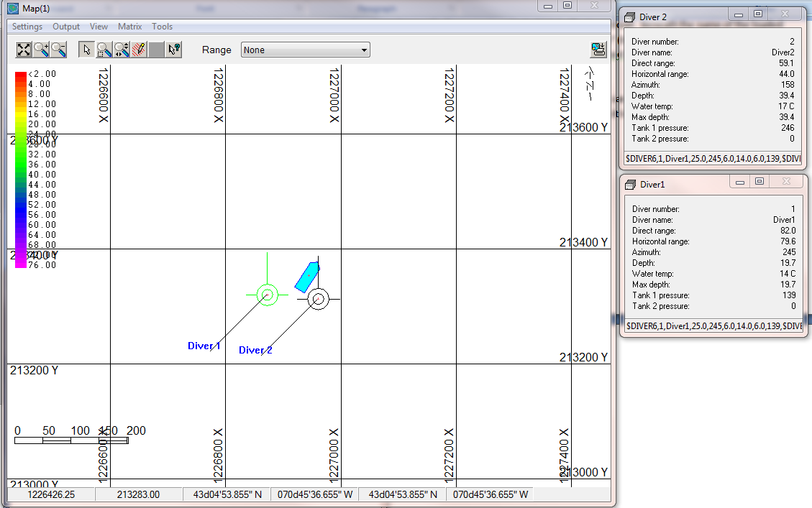Screen dimensions: 812x508
Task: Click the Diver1 window title icon
Action: pos(631,185)
